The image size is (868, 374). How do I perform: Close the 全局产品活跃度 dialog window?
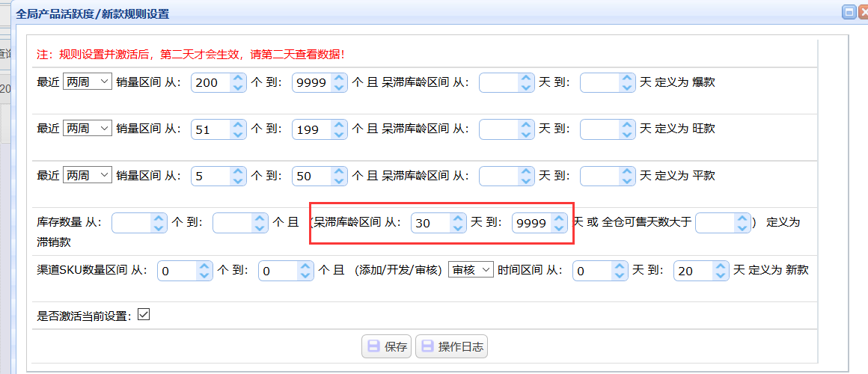(863, 13)
